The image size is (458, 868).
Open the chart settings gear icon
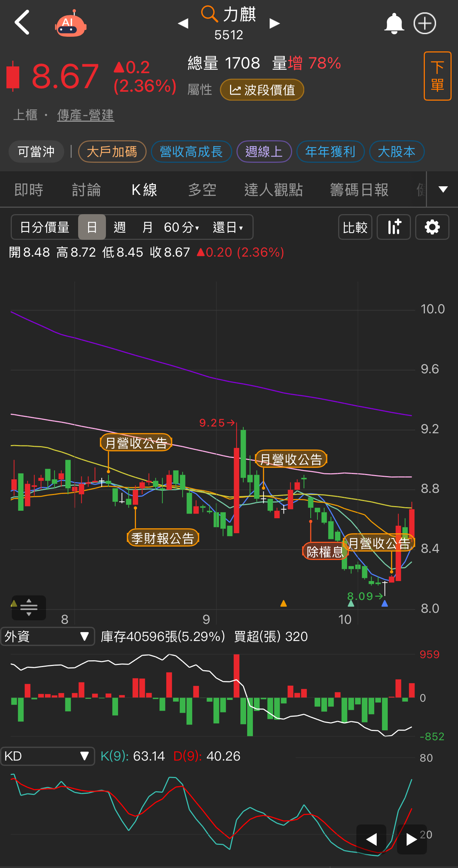(432, 227)
